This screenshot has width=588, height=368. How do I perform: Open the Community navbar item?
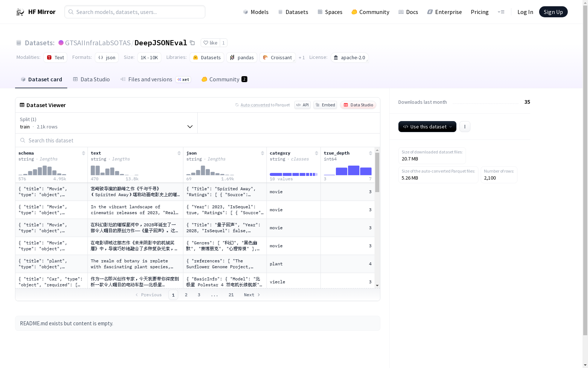coord(370,12)
